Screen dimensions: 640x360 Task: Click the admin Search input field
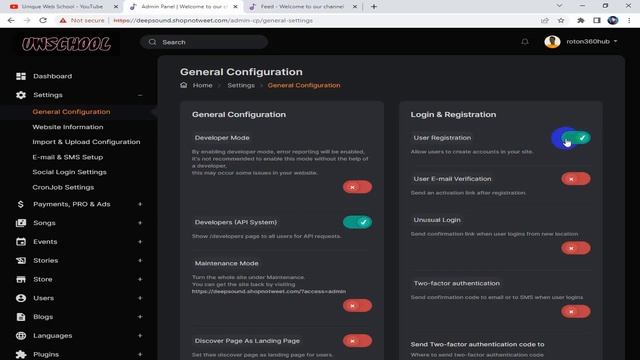coord(204,42)
